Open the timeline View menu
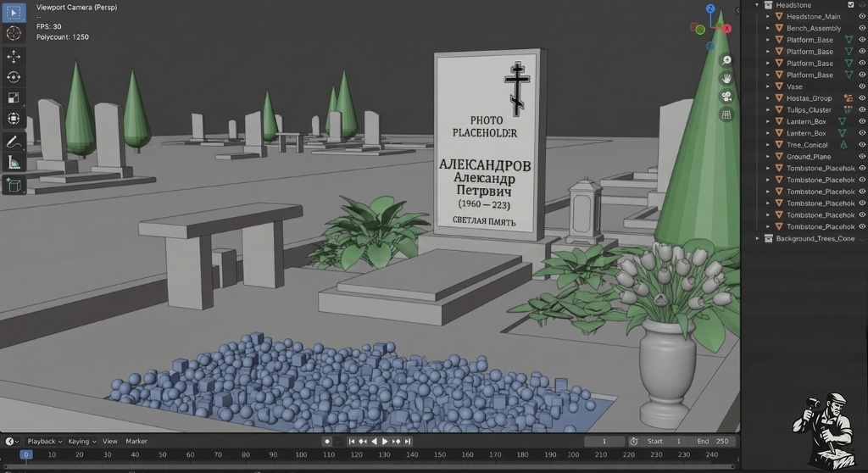Screen dimensions: 868x473 pos(110,442)
